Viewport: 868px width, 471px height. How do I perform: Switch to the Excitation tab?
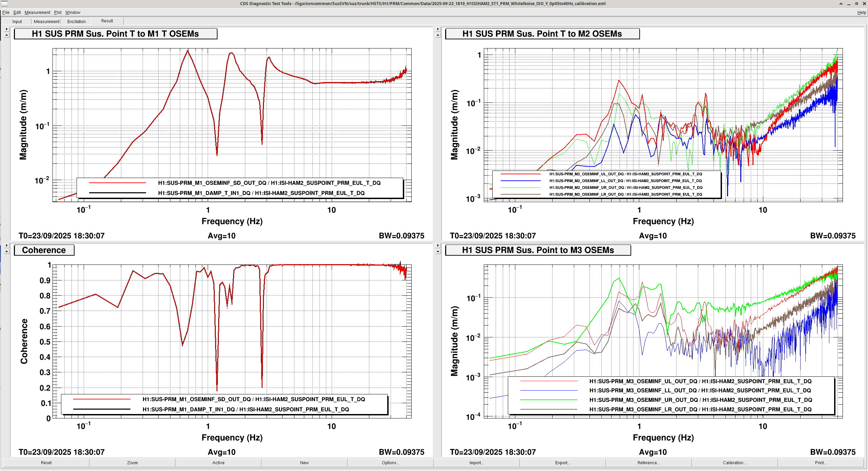76,21
